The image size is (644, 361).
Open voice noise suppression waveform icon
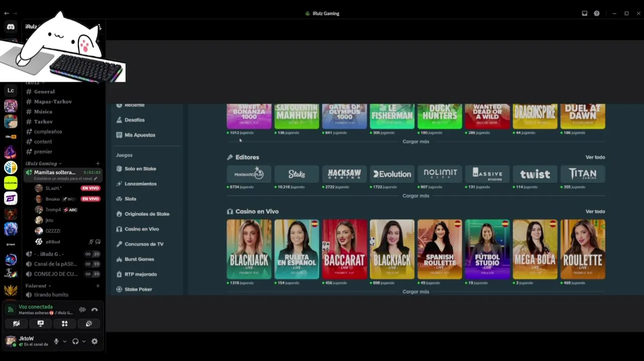tap(82, 310)
